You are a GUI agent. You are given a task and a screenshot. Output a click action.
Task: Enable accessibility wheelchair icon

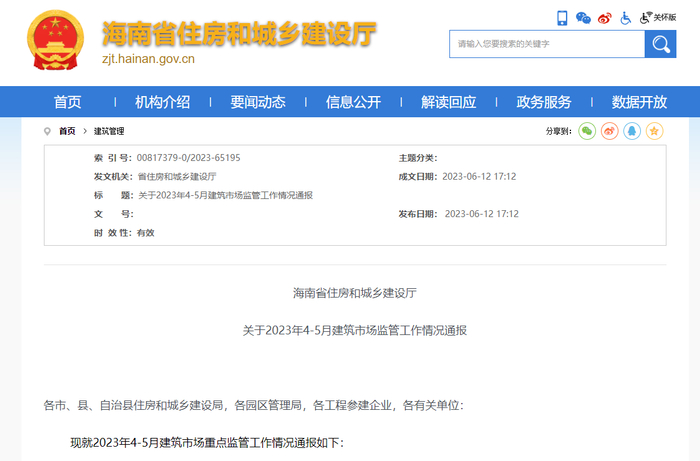pos(625,18)
